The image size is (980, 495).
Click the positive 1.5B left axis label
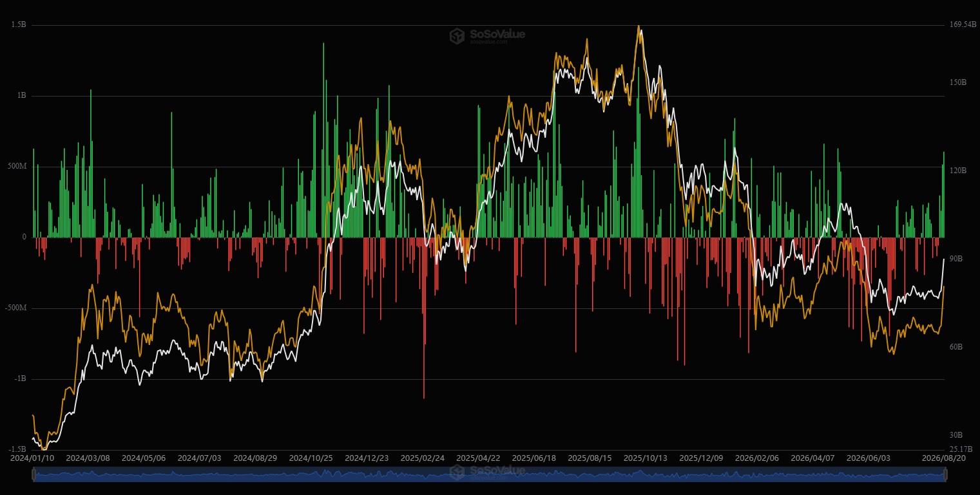pos(19,24)
